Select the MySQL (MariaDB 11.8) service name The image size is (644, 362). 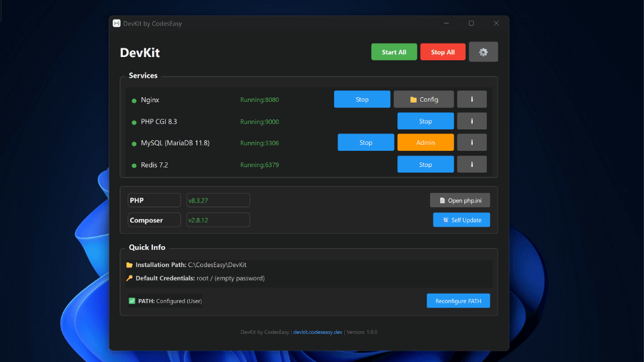[175, 143]
